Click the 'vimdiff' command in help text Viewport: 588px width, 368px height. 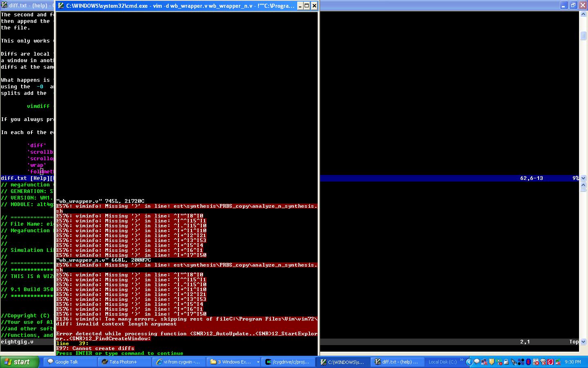point(38,106)
